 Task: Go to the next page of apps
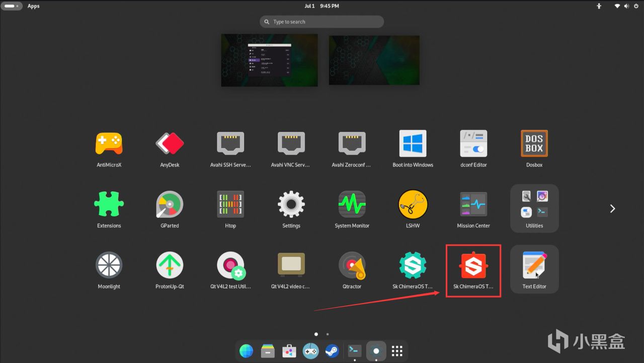[612, 208]
